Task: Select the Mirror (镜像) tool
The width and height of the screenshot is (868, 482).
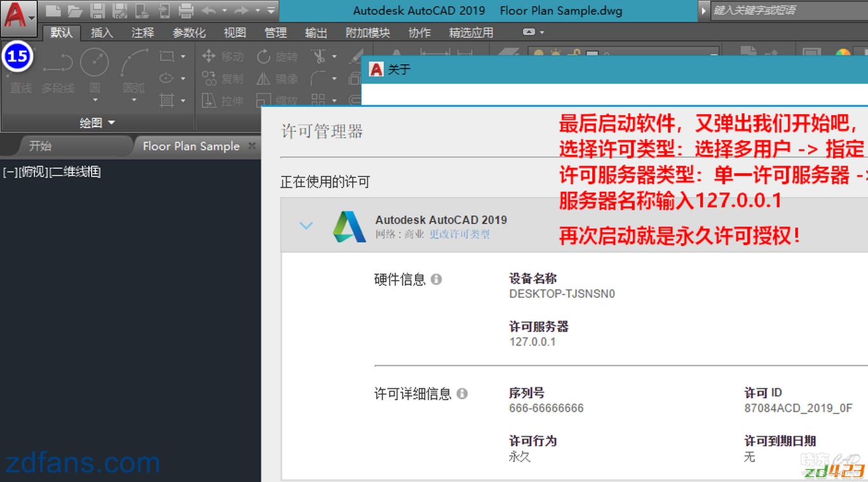Action: (277, 79)
